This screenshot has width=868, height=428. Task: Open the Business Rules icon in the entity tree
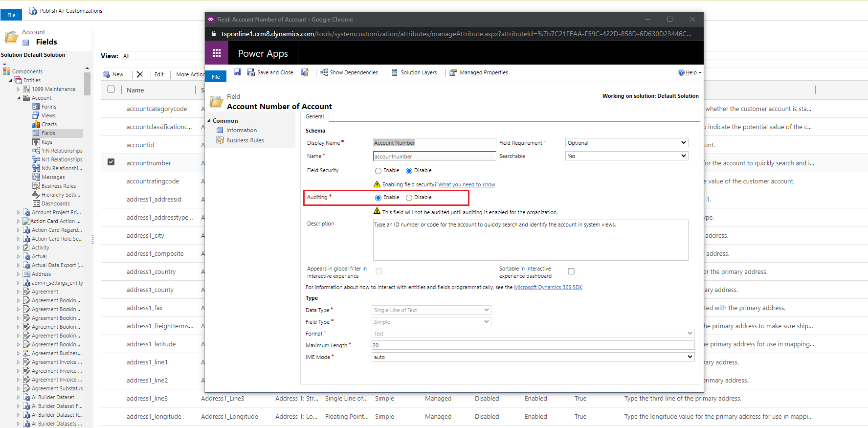tap(36, 186)
